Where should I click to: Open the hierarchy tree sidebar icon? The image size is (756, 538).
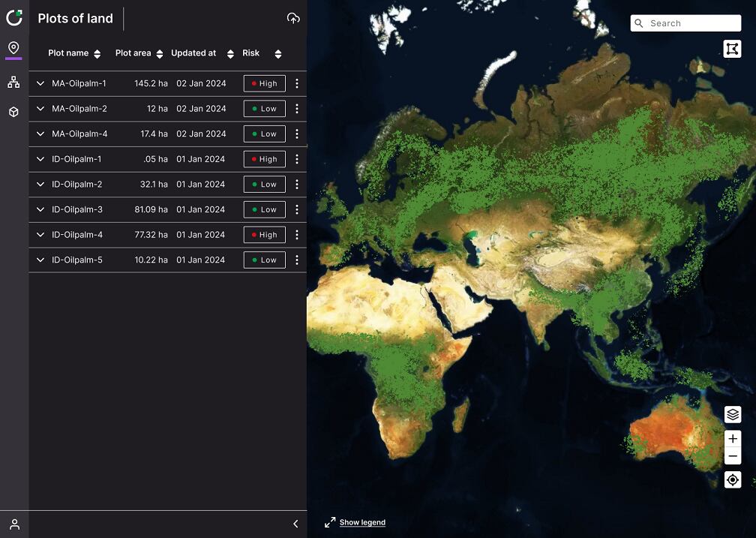pos(13,82)
